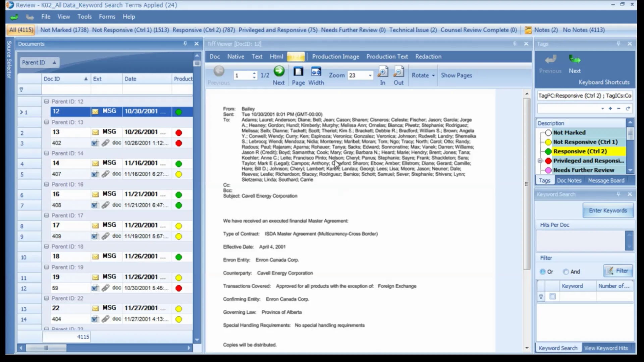Pin the Tiff Viewer panel
Viewport: 644px width, 362px height.
pos(515,44)
